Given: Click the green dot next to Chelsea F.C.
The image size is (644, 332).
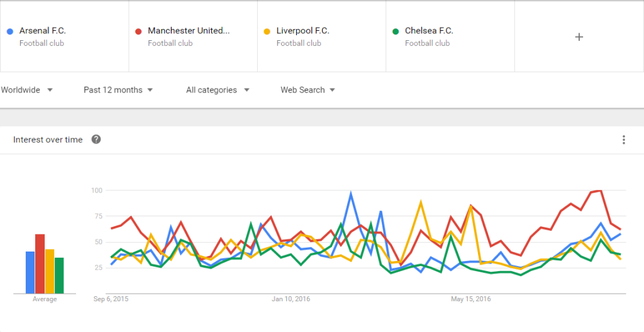Looking at the screenshot, I should click(395, 31).
